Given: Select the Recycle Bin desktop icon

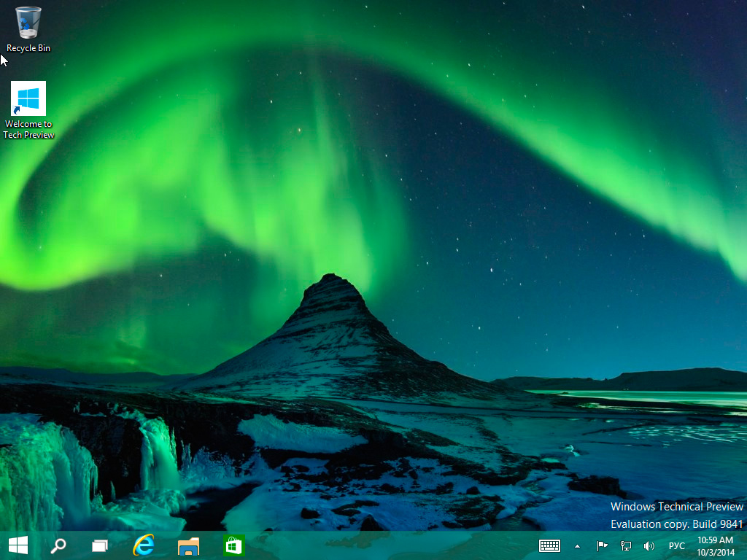Looking at the screenshot, I should click(x=28, y=28).
